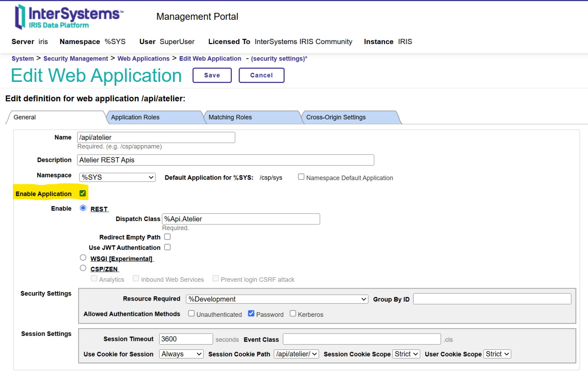Viewport: 588px width, 381px height.
Task: Click the /csp/sys default application text
Action: [x=271, y=178]
